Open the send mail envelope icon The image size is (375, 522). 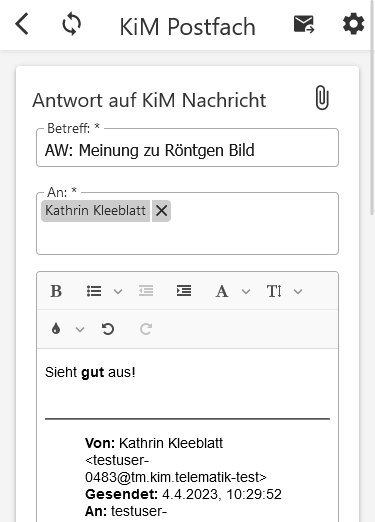click(304, 24)
